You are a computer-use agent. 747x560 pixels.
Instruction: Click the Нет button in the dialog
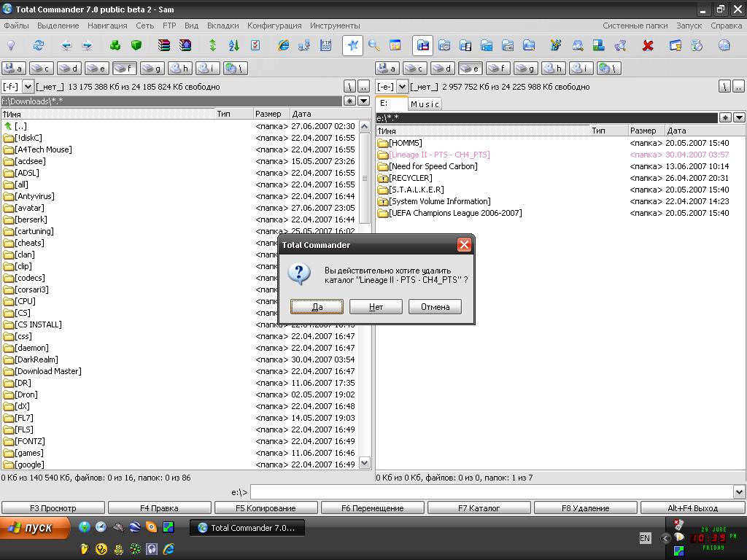[x=376, y=307]
